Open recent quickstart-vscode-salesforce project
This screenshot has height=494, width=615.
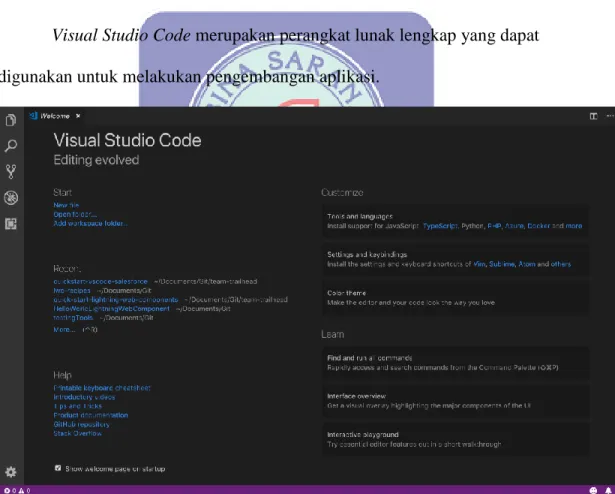coord(100,282)
